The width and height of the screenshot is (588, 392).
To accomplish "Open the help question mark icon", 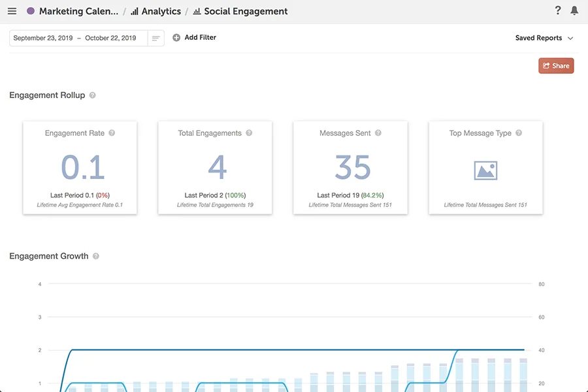I will [557, 10].
